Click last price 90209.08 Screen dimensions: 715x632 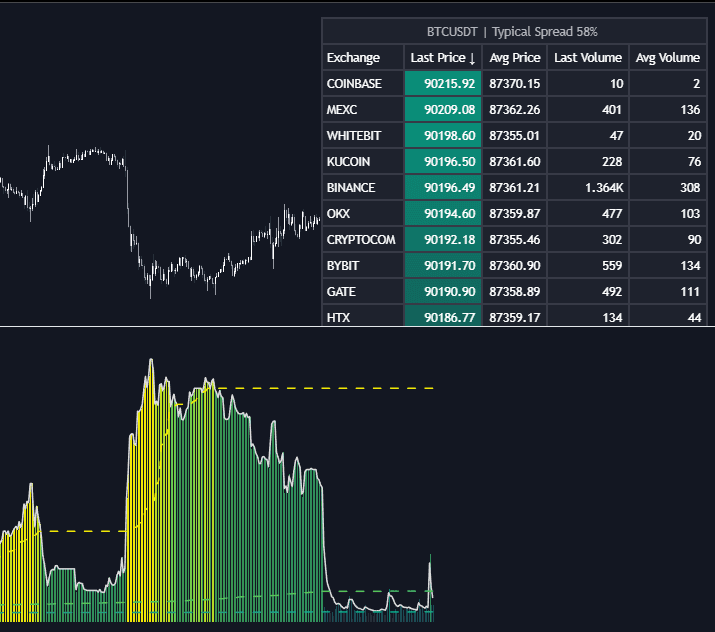(443, 109)
